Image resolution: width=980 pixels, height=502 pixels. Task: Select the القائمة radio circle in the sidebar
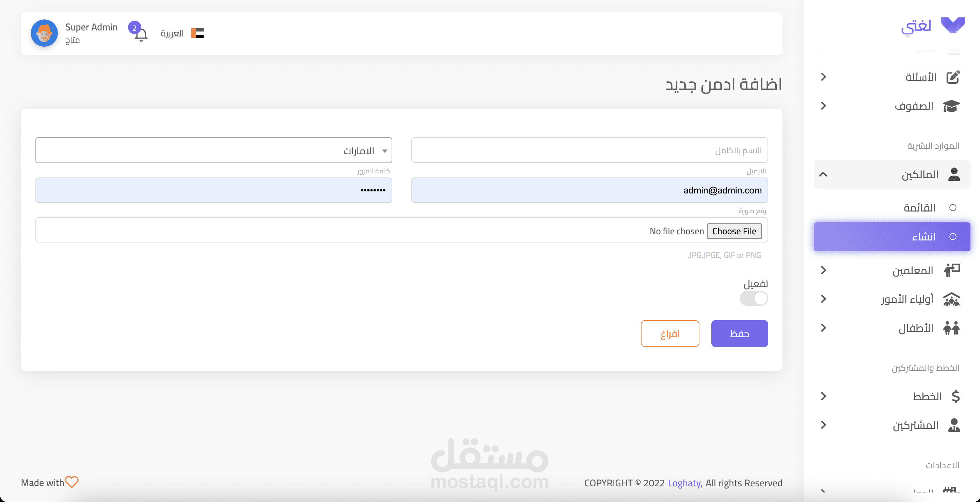click(x=953, y=207)
